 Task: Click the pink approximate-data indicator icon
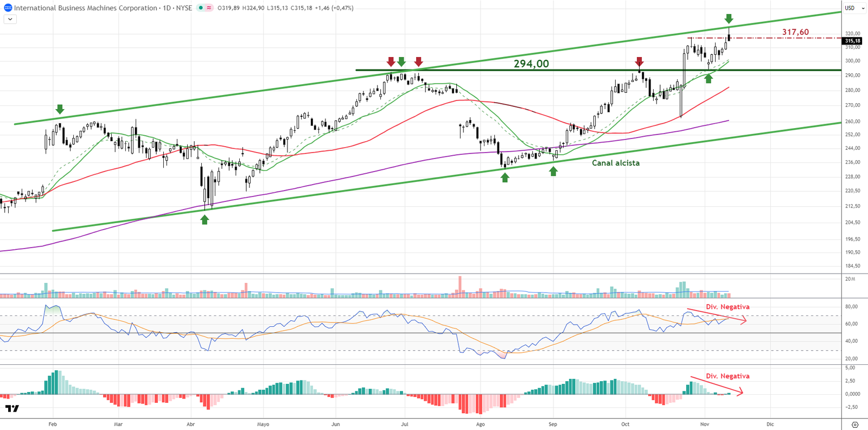click(209, 8)
